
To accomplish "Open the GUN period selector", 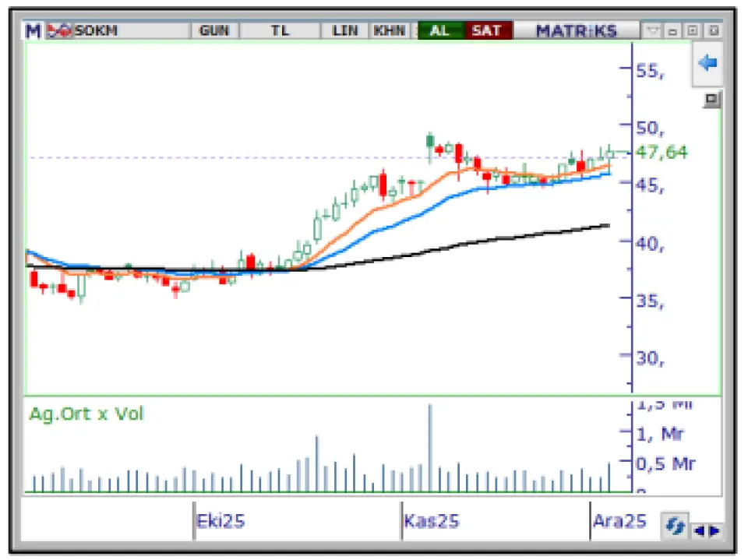I will pyautogui.click(x=213, y=31).
